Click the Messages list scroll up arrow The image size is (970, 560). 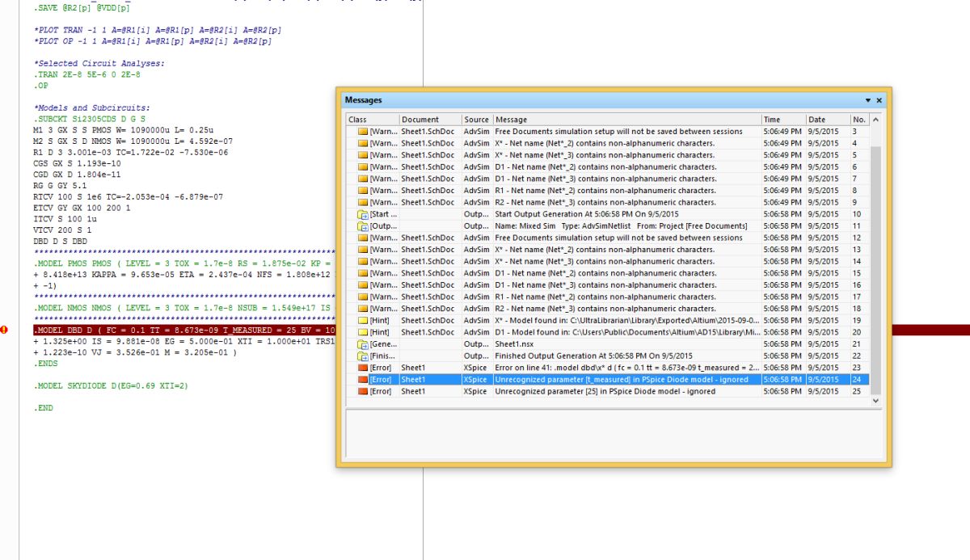(876, 120)
